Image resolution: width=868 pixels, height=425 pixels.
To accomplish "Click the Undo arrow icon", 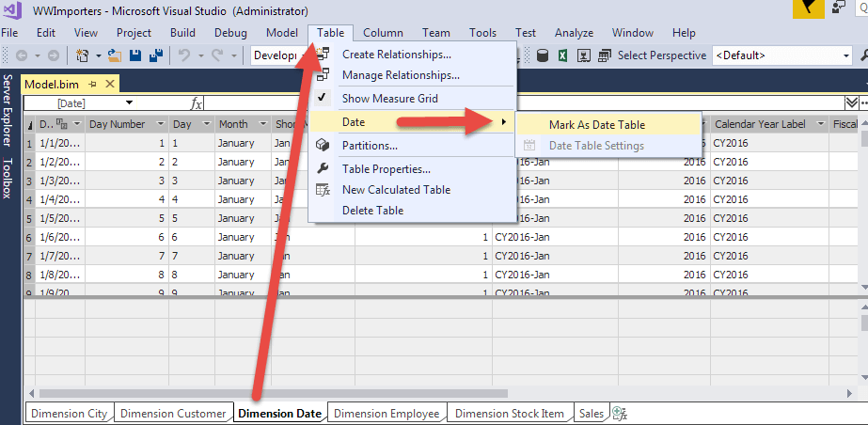I will click(184, 55).
